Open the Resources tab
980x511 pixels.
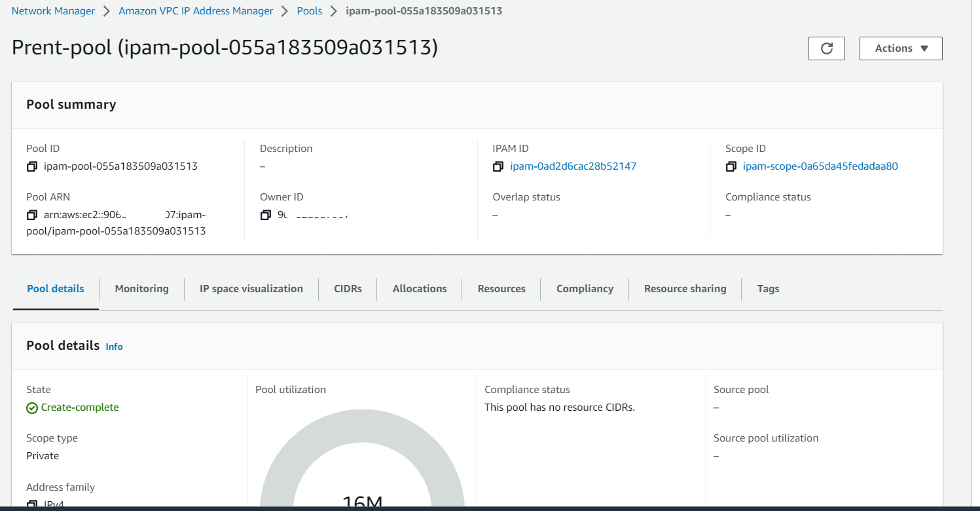click(501, 289)
